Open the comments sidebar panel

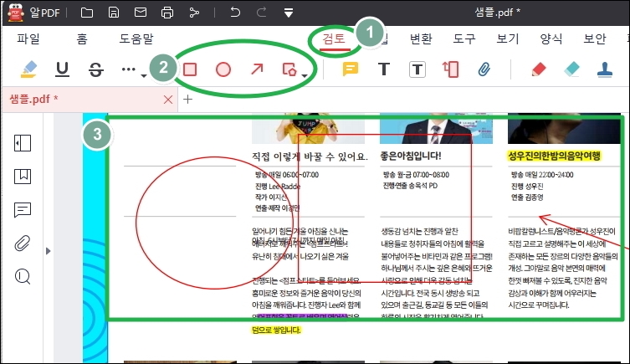coord(23,210)
